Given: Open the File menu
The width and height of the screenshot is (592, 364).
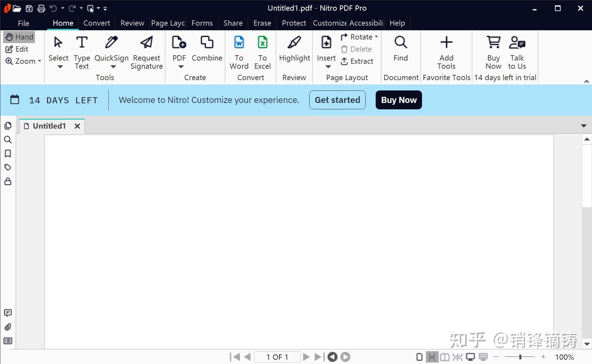Looking at the screenshot, I should (24, 23).
